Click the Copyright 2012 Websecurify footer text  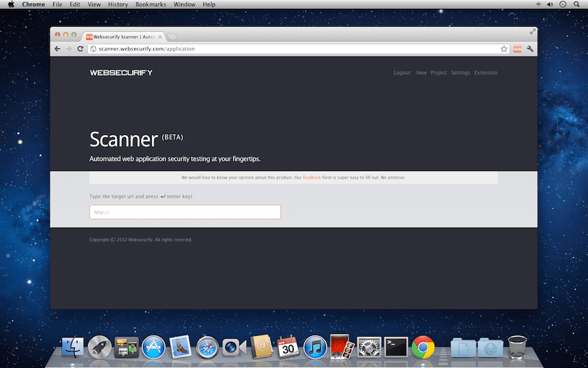tap(141, 240)
